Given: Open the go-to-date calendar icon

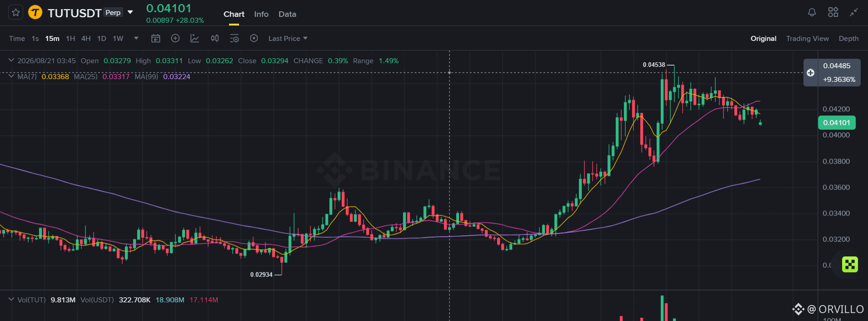Looking at the screenshot, I should pos(155,39).
